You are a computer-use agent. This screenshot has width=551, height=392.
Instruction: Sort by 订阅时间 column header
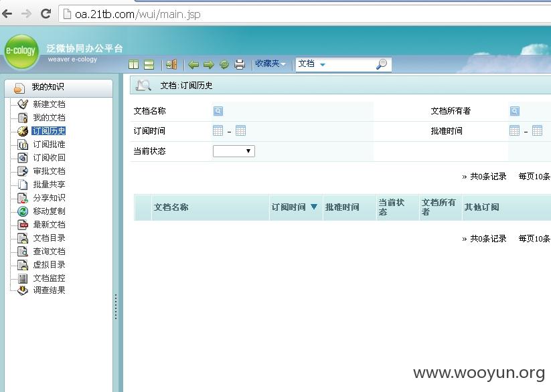[289, 207]
